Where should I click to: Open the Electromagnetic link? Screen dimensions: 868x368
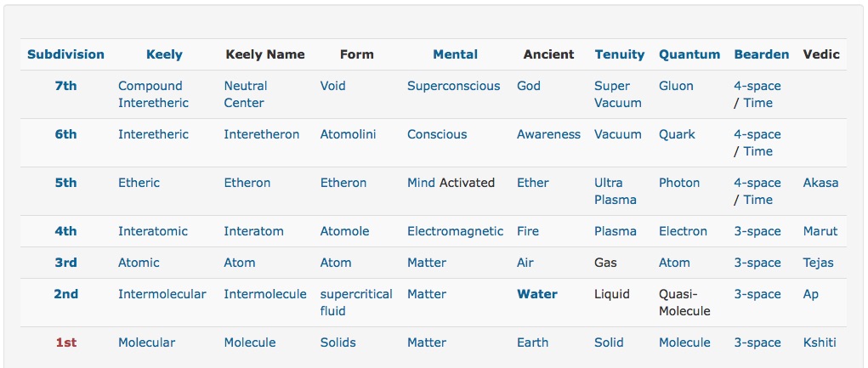click(455, 231)
